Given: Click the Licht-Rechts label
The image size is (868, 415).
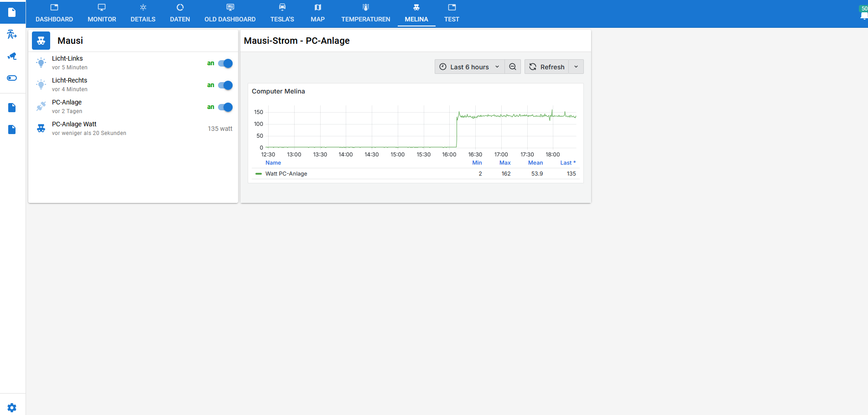Looking at the screenshot, I should point(69,80).
